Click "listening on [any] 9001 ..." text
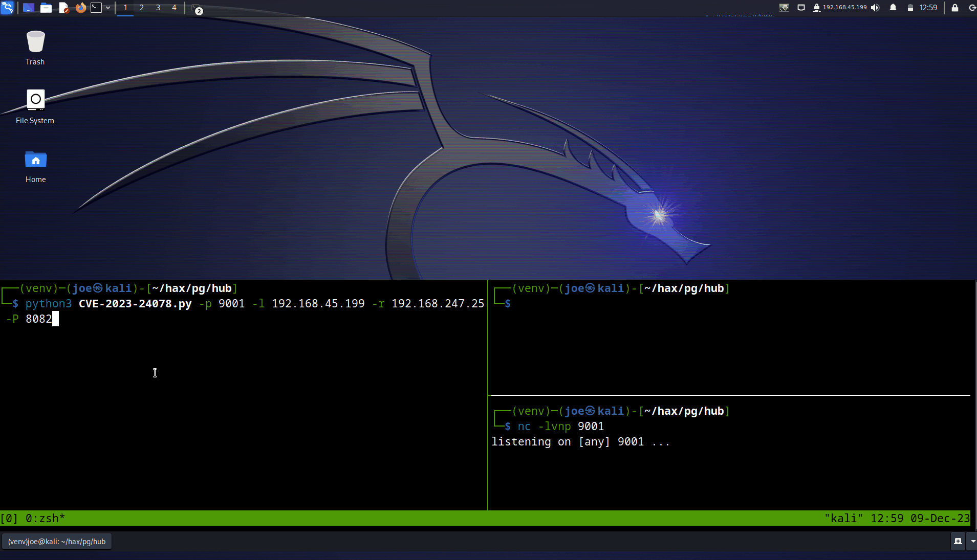977x560 pixels. (x=580, y=442)
